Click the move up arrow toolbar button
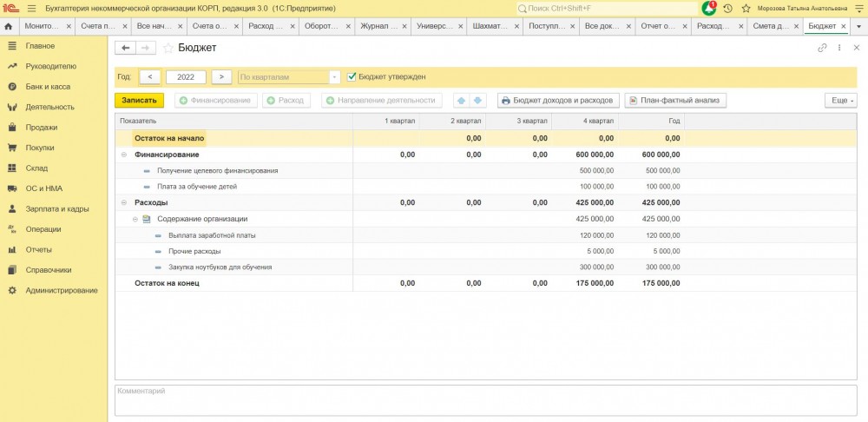This screenshot has width=868, height=422. click(x=461, y=101)
